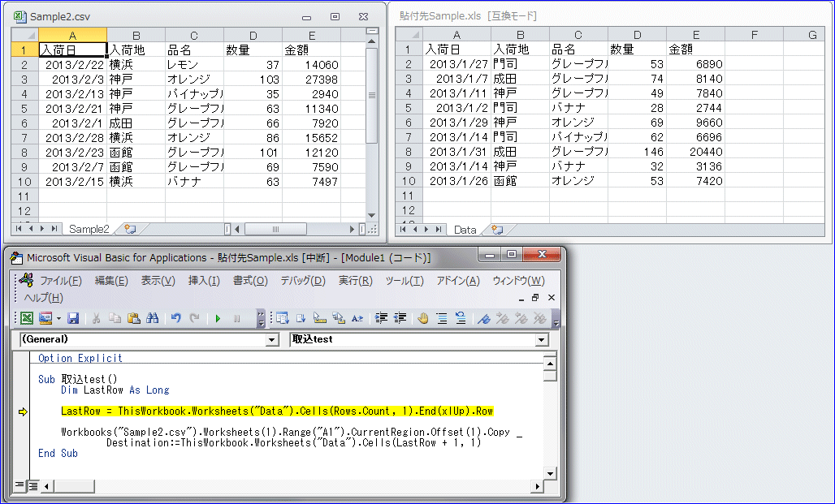
Task: Switch to Procedure View at bottom-left
Action: click(19, 486)
